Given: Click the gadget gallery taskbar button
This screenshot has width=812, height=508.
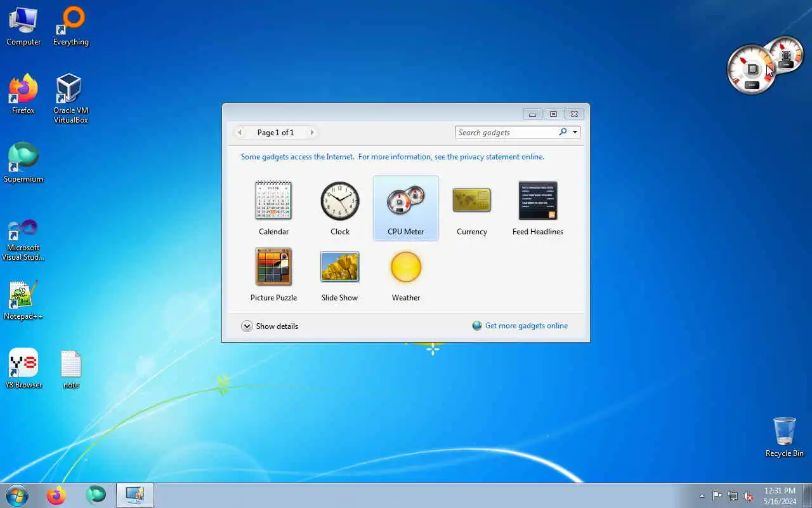Looking at the screenshot, I should pyautogui.click(x=135, y=495).
